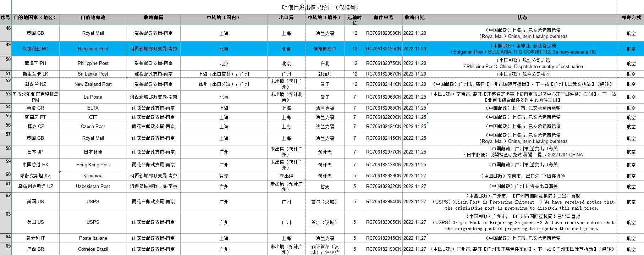Select the 圣皮埃尔和密克隆群岛 PM cell
Screen dimensions: 644x255
[35, 97]
